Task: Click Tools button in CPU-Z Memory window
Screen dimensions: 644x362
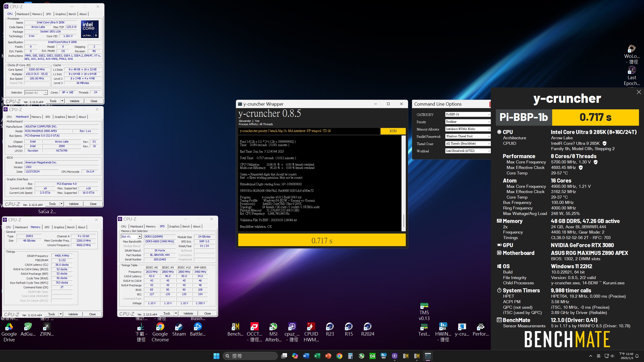Action: [52, 314]
